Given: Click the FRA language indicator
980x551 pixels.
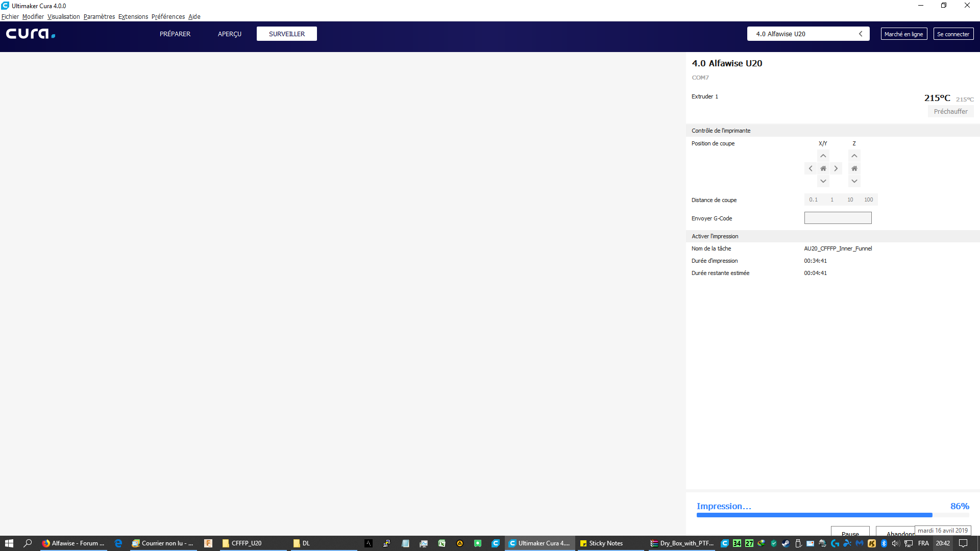Looking at the screenshot, I should [923, 543].
